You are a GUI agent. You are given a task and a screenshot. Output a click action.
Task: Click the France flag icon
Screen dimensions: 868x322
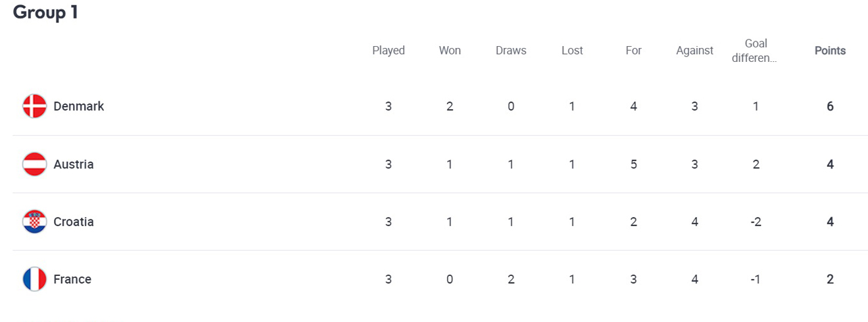(34, 279)
